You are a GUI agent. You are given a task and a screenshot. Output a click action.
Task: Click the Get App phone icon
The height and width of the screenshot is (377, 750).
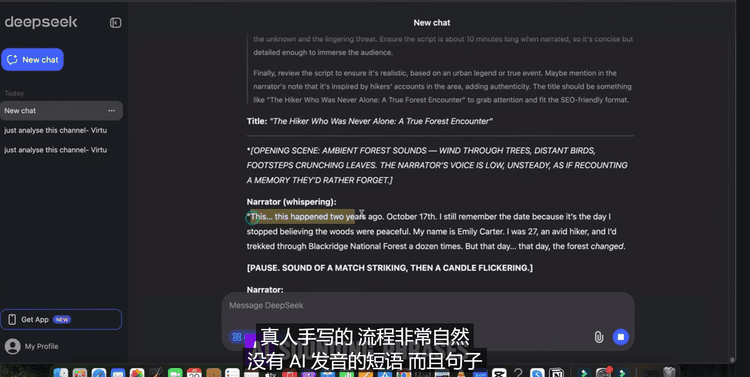12,320
